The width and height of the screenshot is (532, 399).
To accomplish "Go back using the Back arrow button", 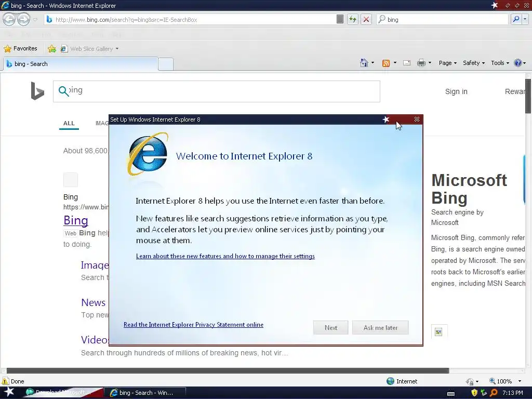I will coord(9,19).
